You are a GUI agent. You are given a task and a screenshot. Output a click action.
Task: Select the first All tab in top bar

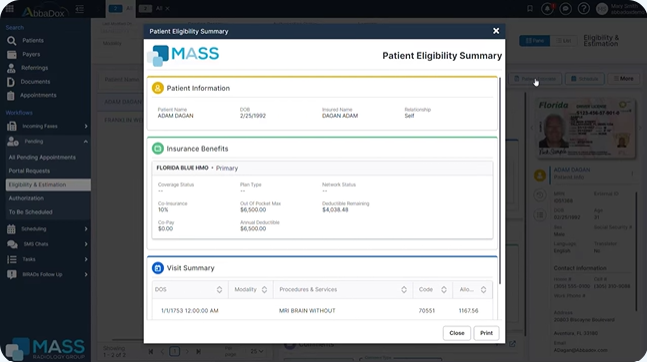(x=120, y=8)
